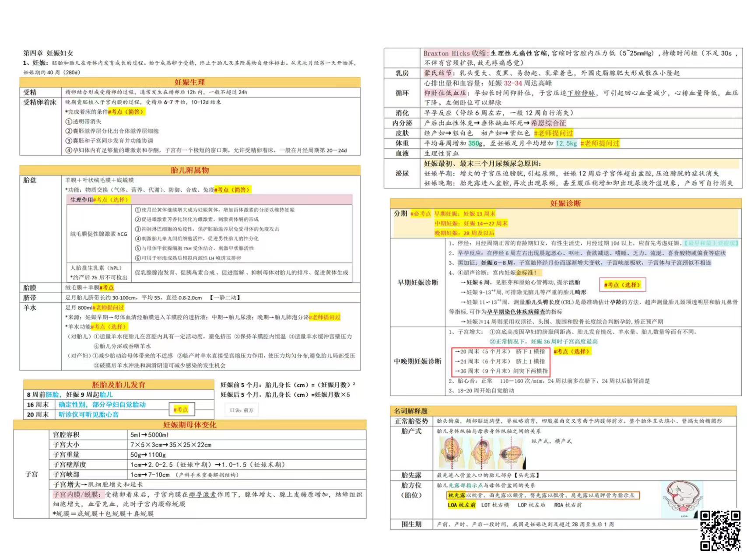Select the "血液" row label

(x=402, y=153)
